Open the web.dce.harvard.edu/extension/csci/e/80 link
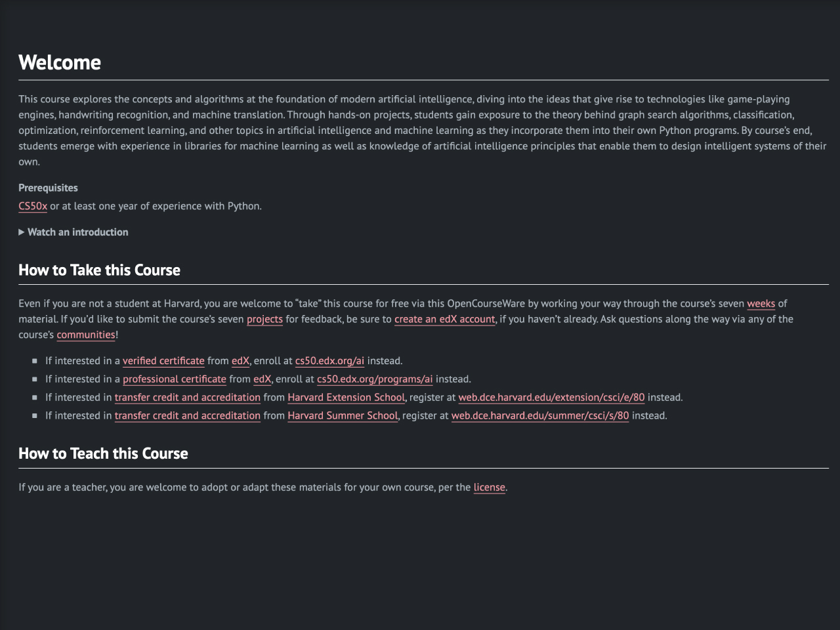 [x=551, y=398]
